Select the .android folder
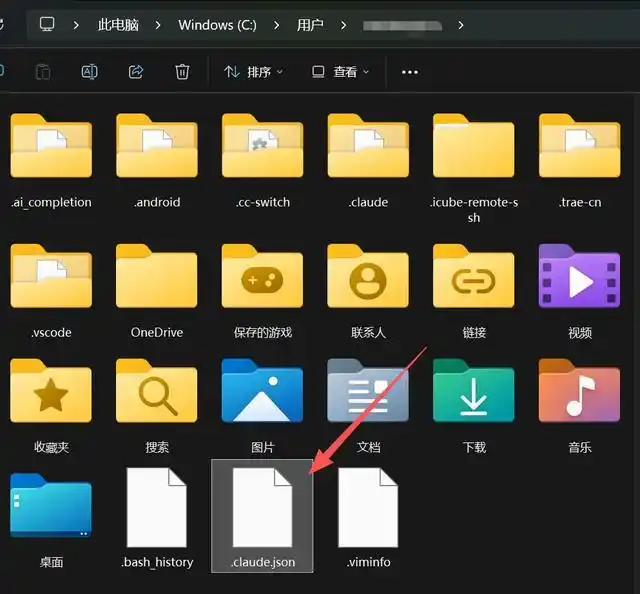This screenshot has width=640, height=594. click(157, 162)
